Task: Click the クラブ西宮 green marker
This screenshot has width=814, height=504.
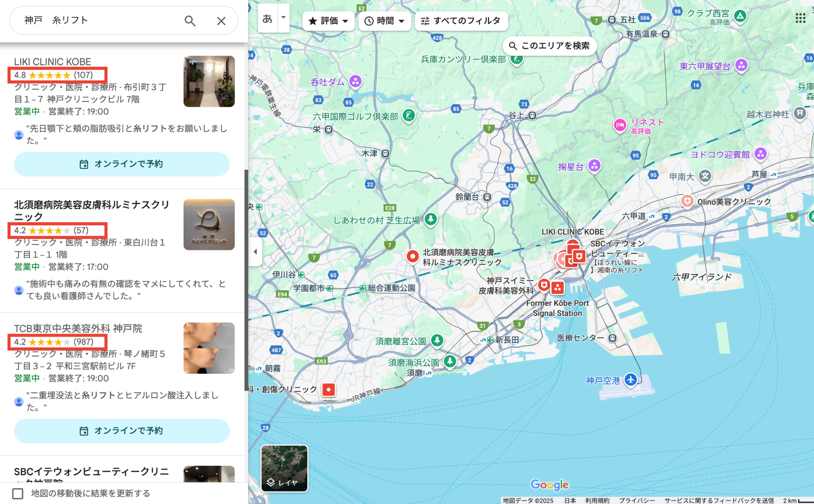Action: tap(740, 16)
